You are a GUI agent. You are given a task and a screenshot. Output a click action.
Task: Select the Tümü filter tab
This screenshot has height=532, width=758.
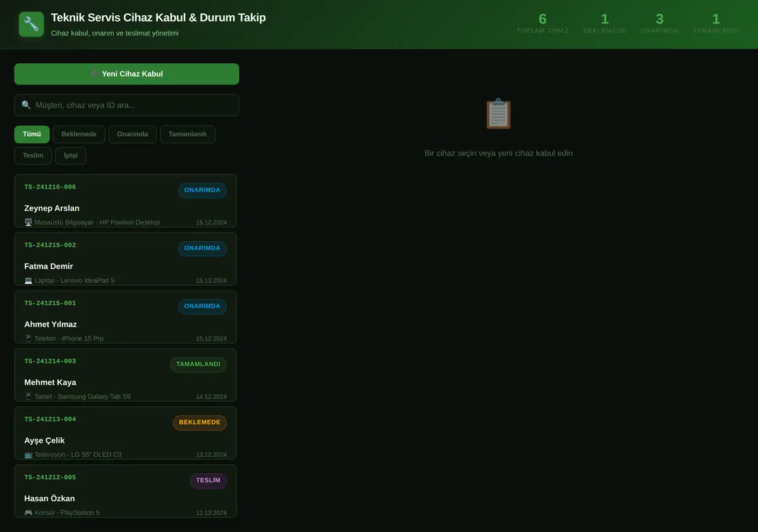(32, 135)
